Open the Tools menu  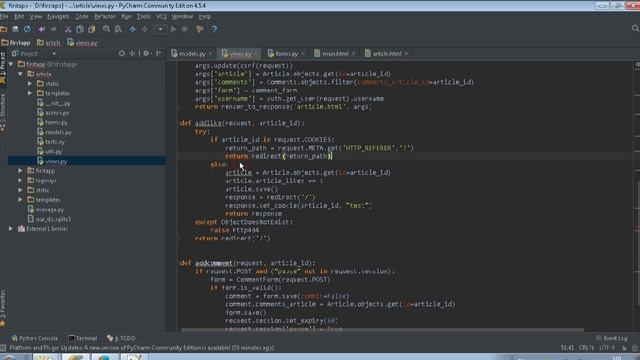(144, 17)
